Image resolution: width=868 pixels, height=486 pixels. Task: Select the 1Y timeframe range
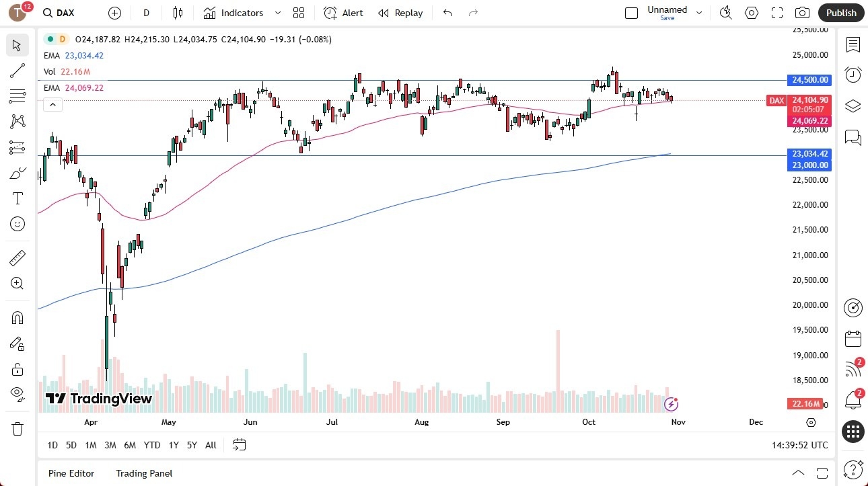click(x=173, y=445)
